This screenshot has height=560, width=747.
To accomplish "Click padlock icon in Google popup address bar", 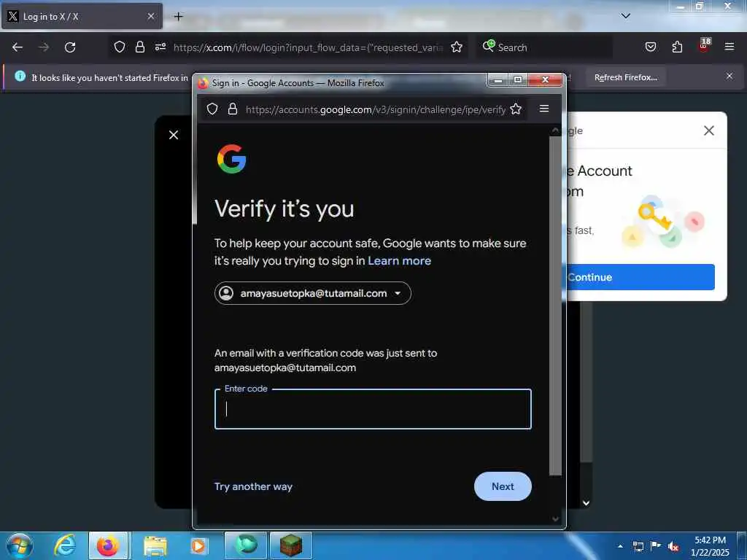I will (x=233, y=109).
